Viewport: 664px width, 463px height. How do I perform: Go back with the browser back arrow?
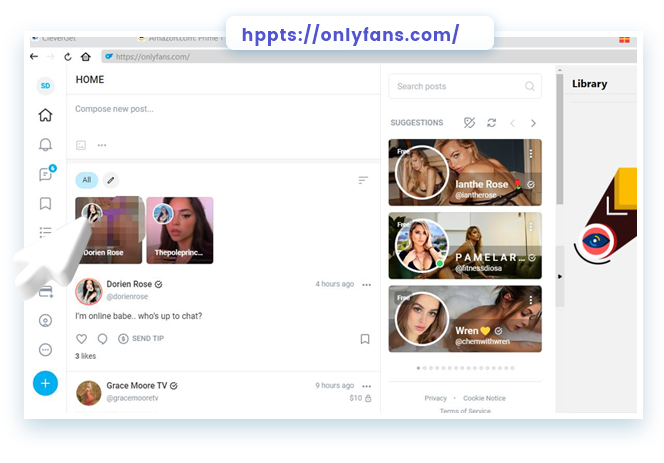click(34, 56)
